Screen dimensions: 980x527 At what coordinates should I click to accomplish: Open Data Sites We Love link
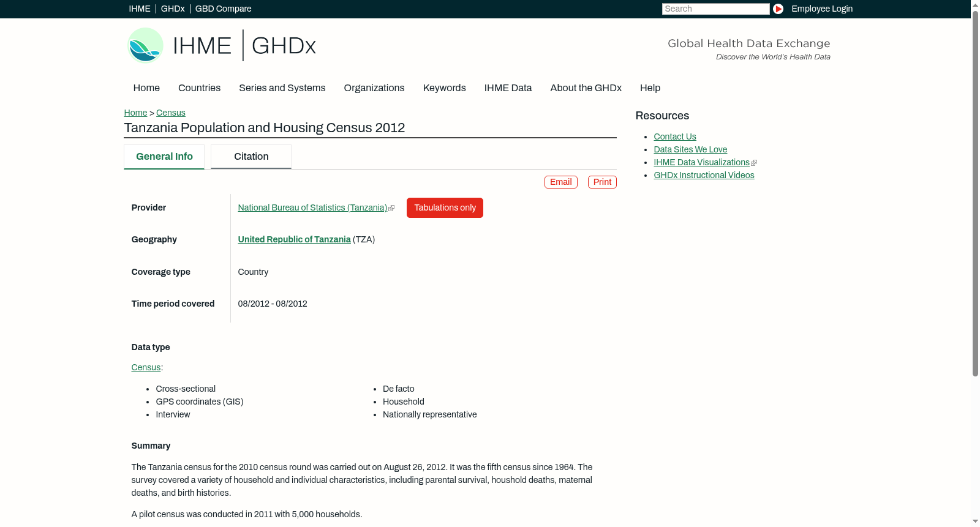[690, 149]
